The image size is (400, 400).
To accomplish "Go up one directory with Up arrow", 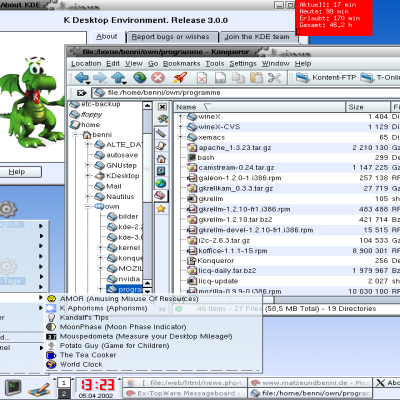I will [118, 78].
